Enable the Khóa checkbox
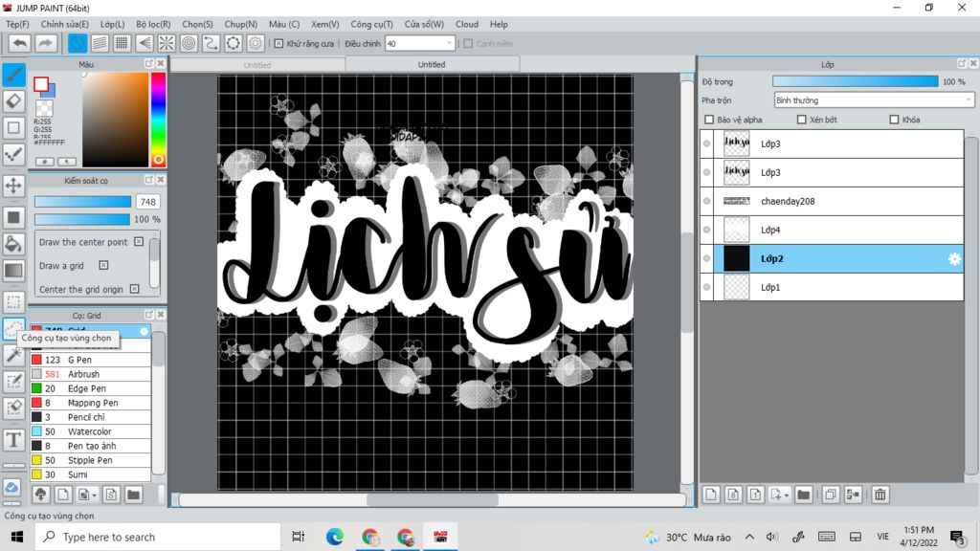Image resolution: width=980 pixels, height=551 pixels. point(894,120)
